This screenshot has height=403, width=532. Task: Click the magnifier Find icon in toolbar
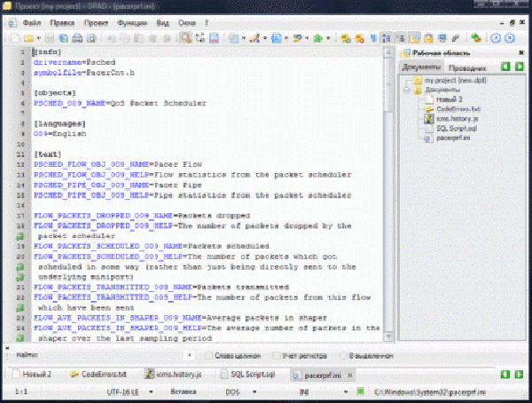coord(186,38)
